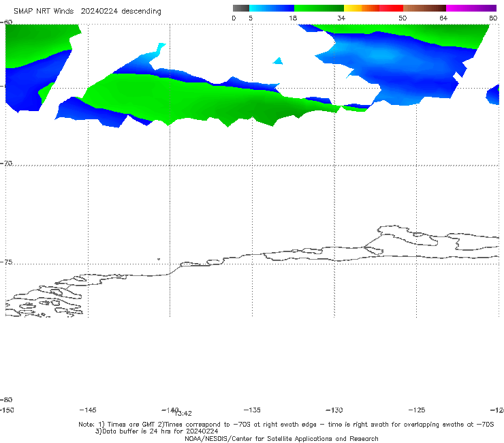Click the color bar label '18'
Screen dimensions: 504x443
[x=293, y=18]
